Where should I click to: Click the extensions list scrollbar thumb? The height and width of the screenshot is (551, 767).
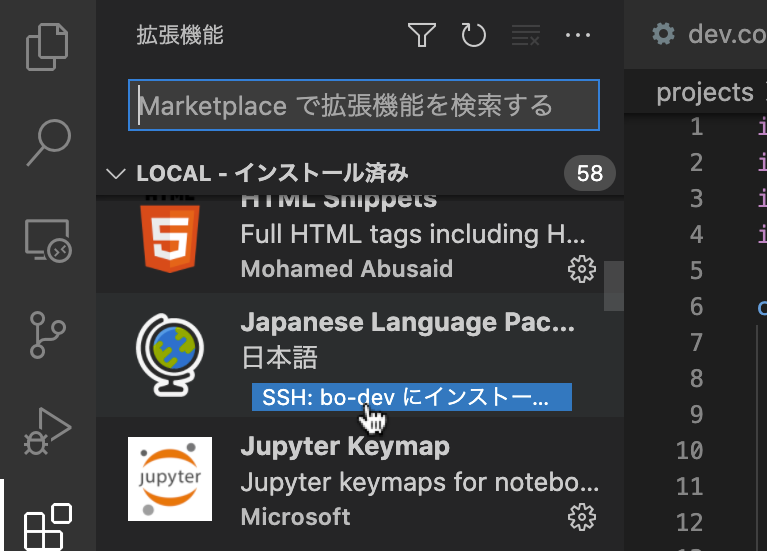pyautogui.click(x=613, y=286)
